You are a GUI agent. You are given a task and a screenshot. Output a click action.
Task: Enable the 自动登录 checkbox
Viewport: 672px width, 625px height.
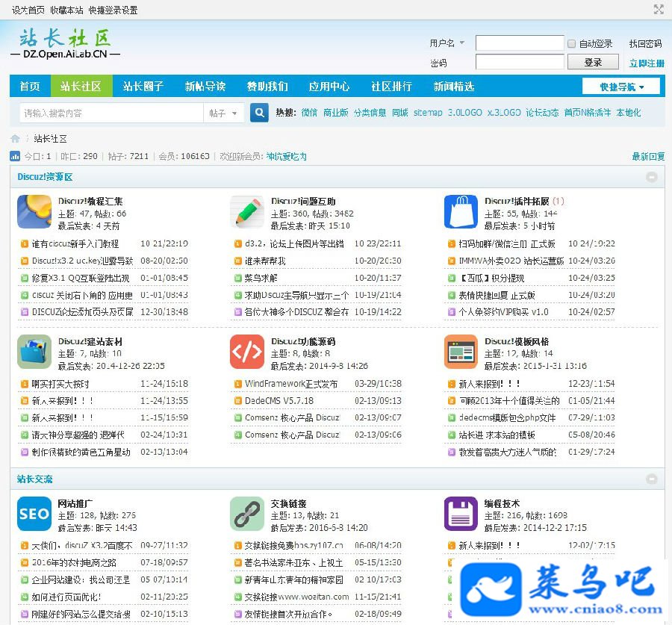coord(571,44)
